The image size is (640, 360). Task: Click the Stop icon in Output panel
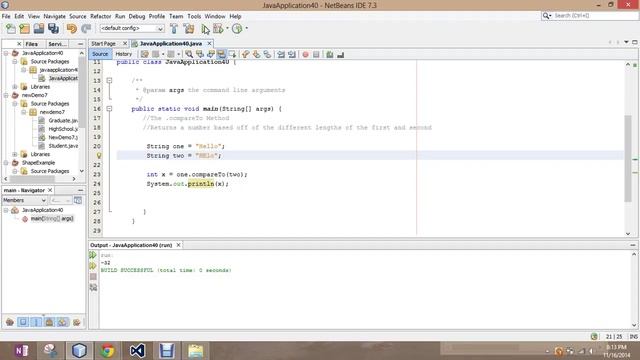click(93, 276)
